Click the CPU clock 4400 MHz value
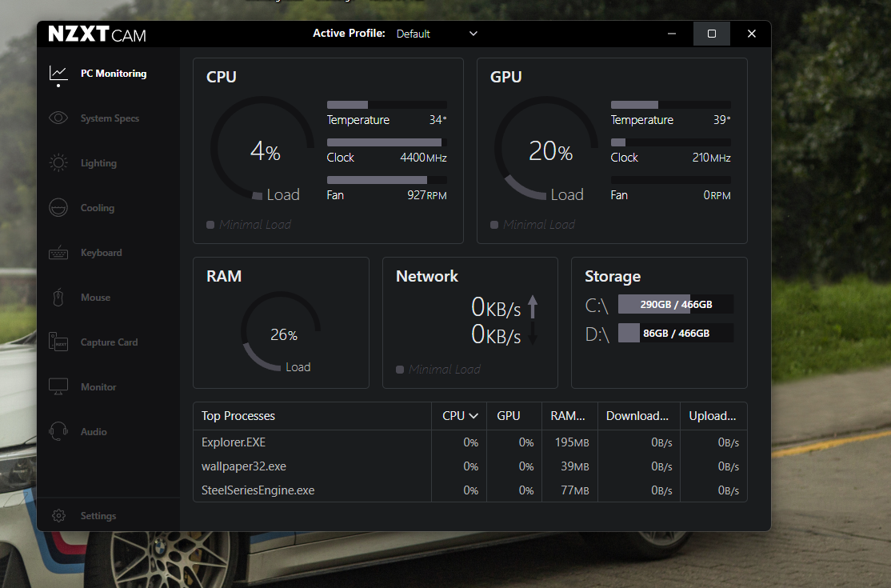The width and height of the screenshot is (891, 588). click(x=423, y=158)
